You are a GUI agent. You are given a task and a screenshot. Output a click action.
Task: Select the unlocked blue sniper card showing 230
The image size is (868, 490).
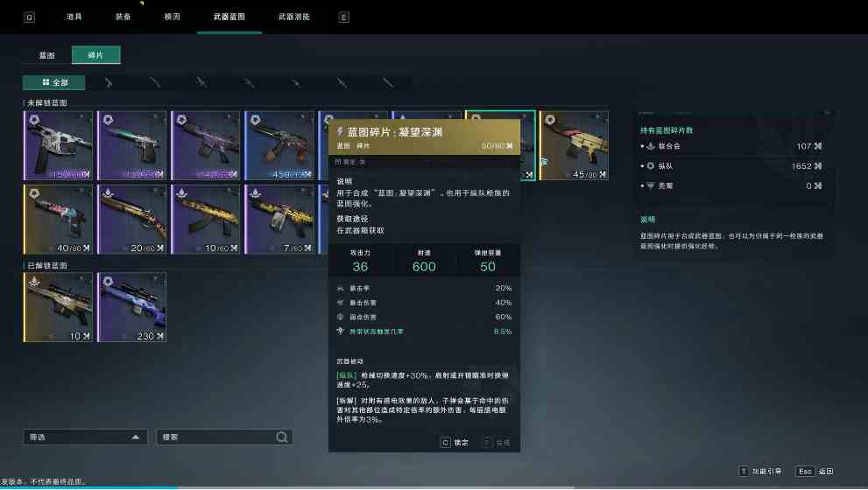coord(131,307)
